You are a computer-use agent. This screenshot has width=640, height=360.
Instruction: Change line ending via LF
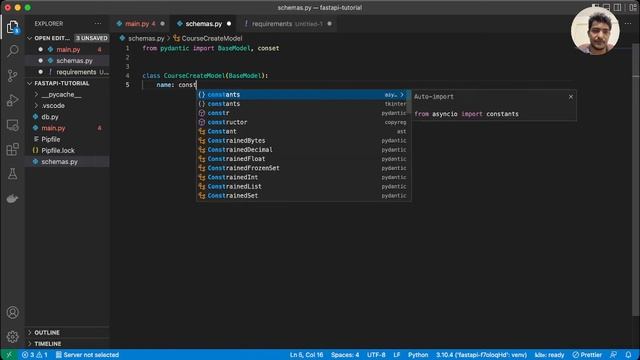click(396, 355)
